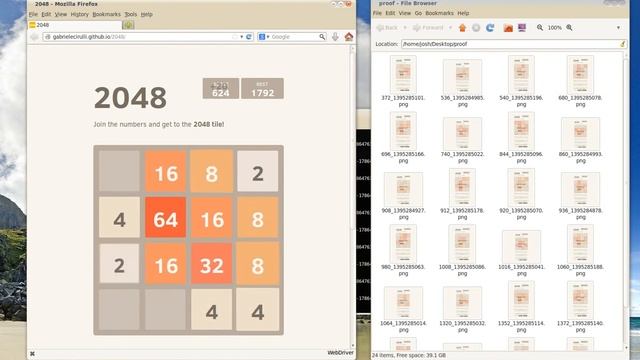
Task: Open a new tab in Firefox
Action: (128, 25)
